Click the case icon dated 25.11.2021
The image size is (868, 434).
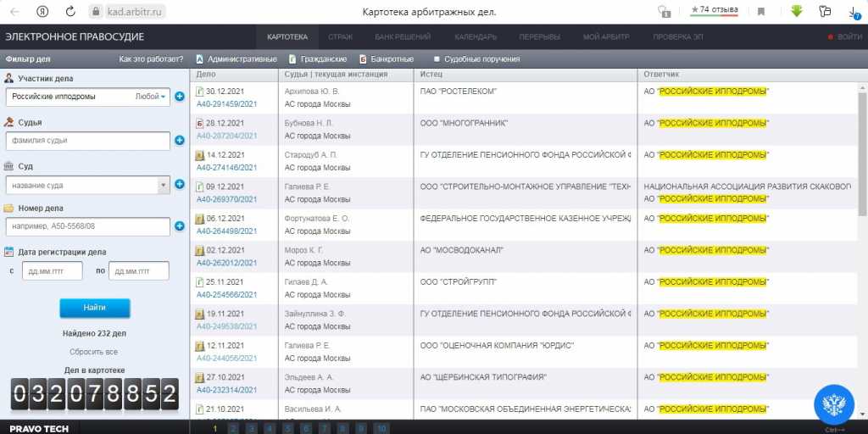tap(200, 282)
